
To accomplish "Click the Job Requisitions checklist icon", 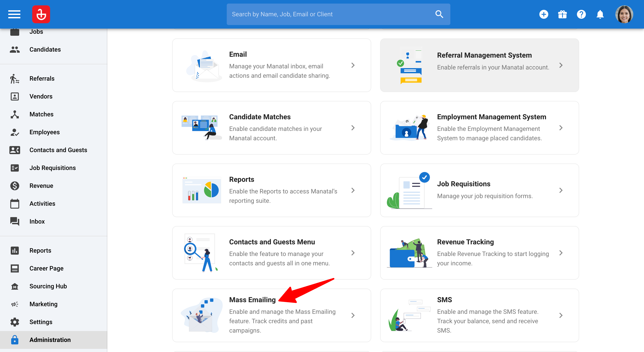I will 15,168.
